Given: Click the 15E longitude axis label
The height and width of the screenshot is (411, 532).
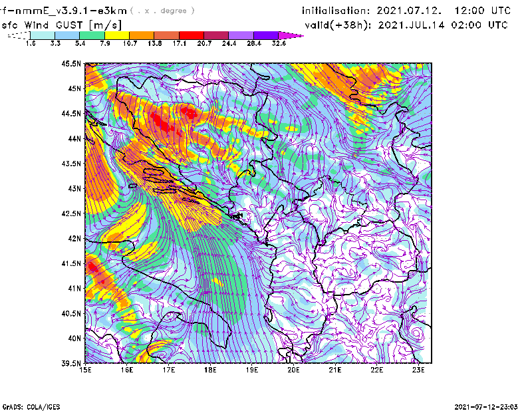Looking at the screenshot, I should click(x=85, y=370).
